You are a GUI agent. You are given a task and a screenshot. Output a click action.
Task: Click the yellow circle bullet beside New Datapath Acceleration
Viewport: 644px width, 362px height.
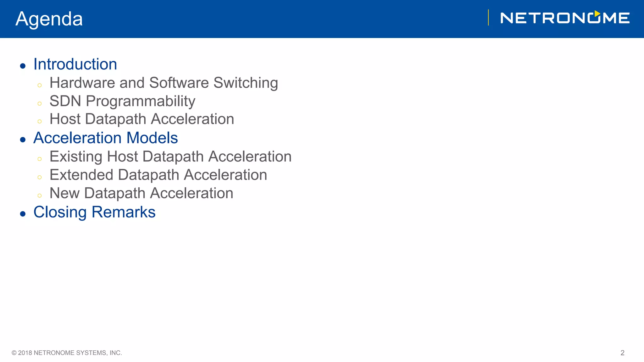pos(39,195)
